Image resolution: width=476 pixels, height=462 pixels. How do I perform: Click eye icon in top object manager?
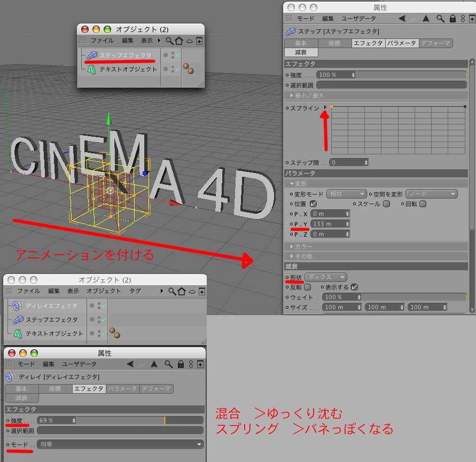[x=190, y=41]
